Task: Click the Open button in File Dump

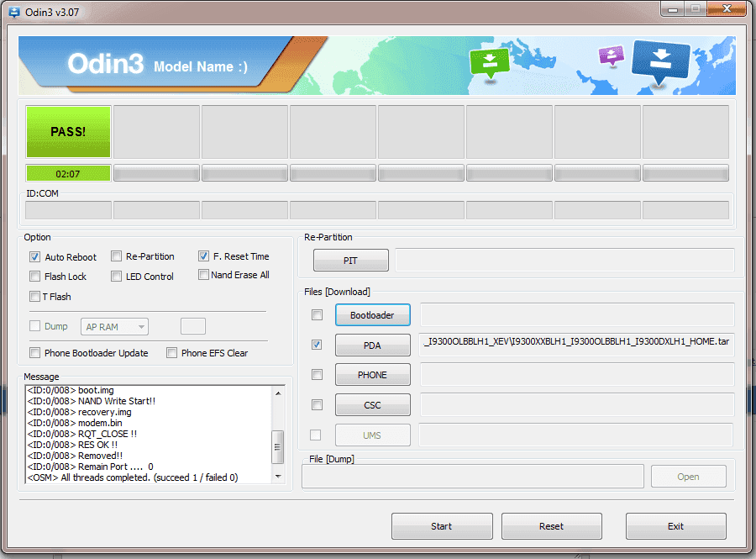Action: pos(689,477)
